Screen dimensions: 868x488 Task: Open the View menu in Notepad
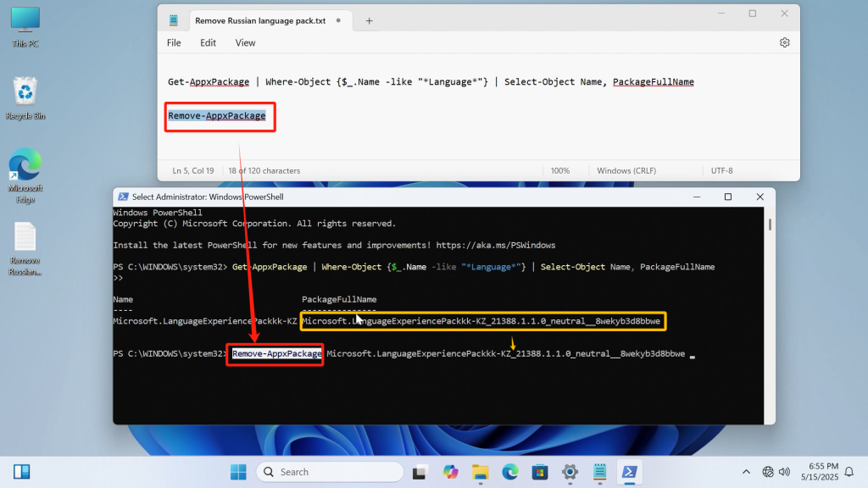click(x=245, y=42)
